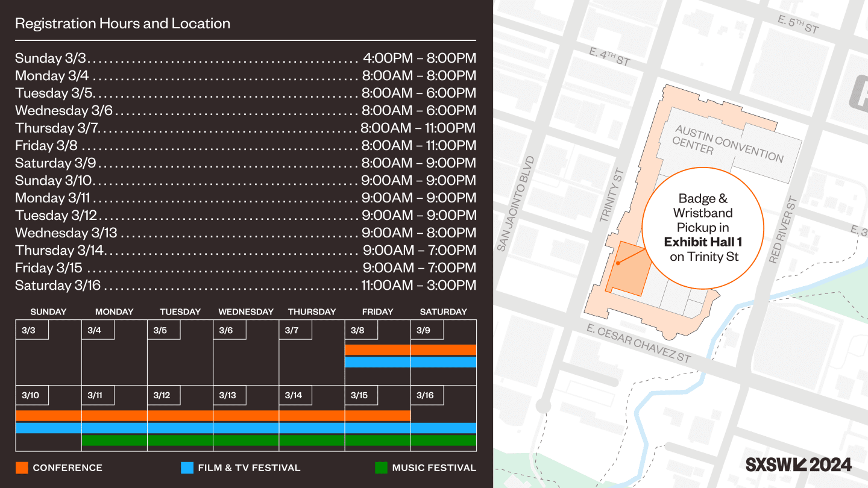Screen dimensions: 868x488
Task: Click the 3/3 calendar date box
Action: click(x=32, y=330)
